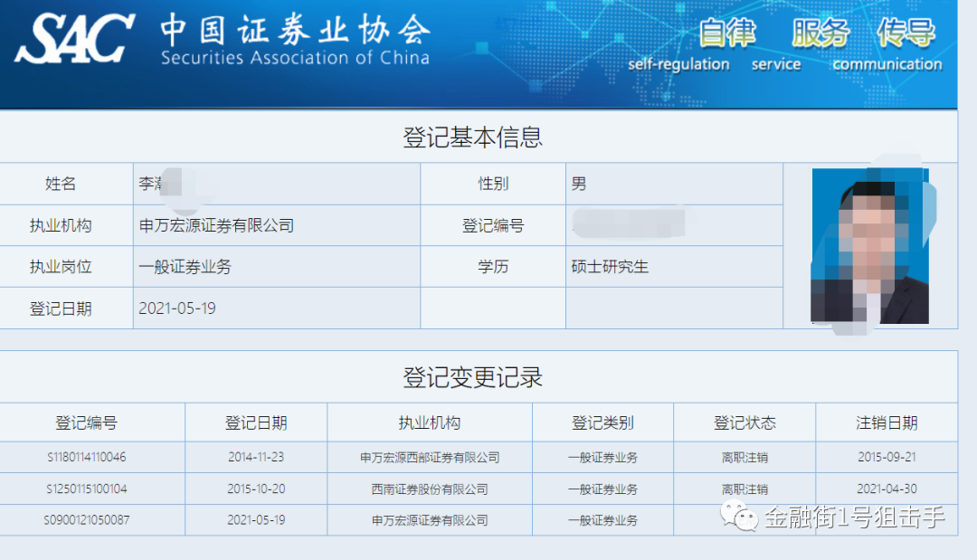Image resolution: width=977 pixels, height=560 pixels.
Task: Click the 登记编号 label in basic info
Action: pos(493,225)
